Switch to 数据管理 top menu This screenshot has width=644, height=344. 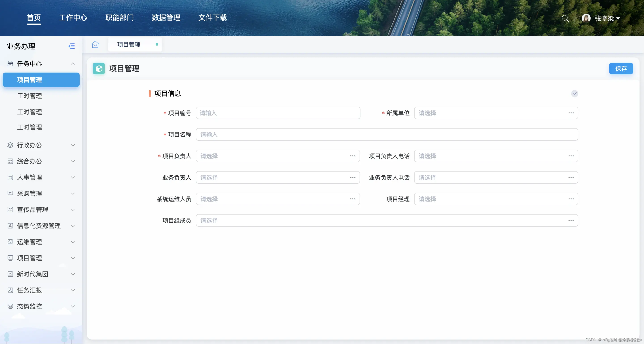(166, 18)
